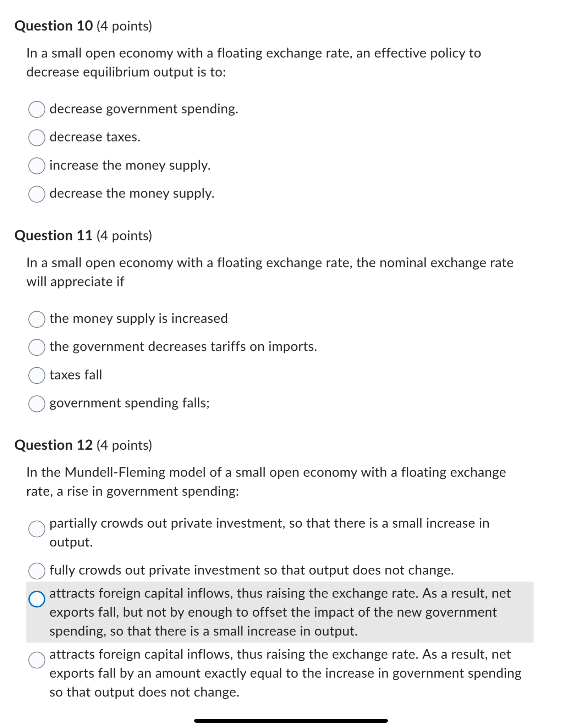
Task: Choose "the government decreases tariffs on imports" option
Action: tap(37, 348)
